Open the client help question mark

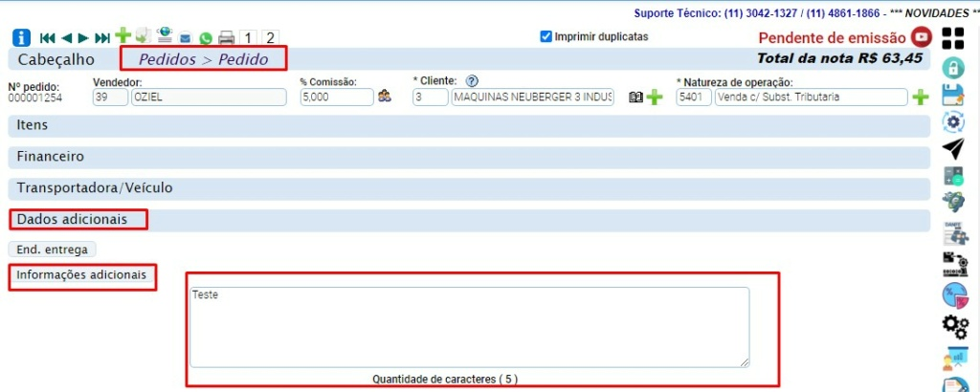472,80
